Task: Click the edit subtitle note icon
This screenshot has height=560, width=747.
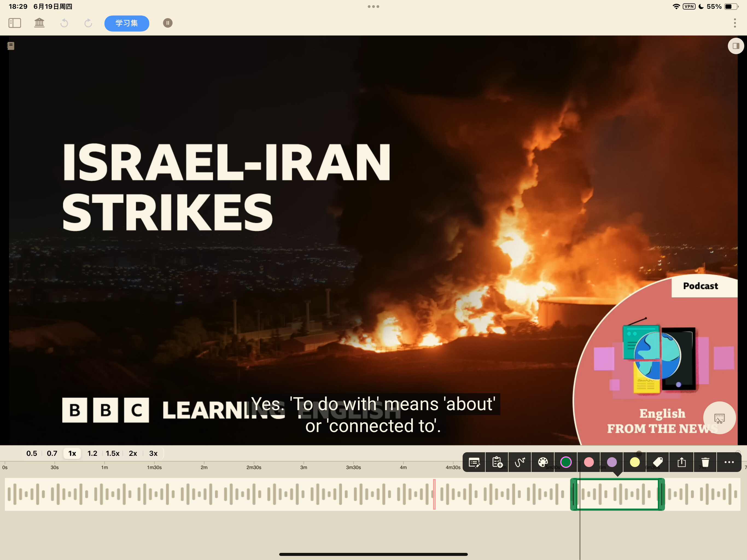Action: pos(474,462)
